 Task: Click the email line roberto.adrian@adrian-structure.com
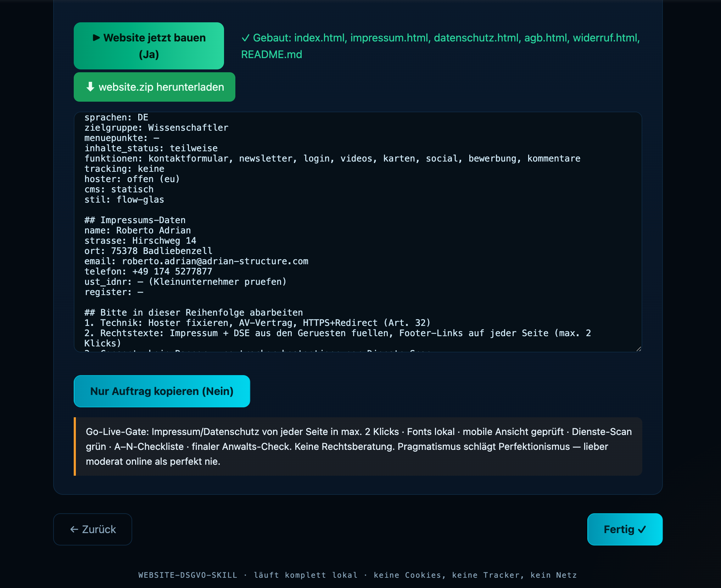tap(196, 261)
